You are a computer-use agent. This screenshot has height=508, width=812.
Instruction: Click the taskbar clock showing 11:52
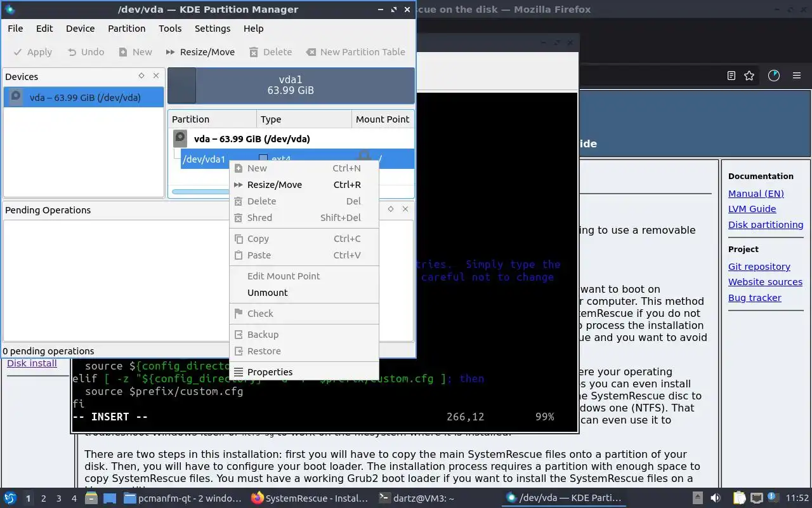pos(798,498)
